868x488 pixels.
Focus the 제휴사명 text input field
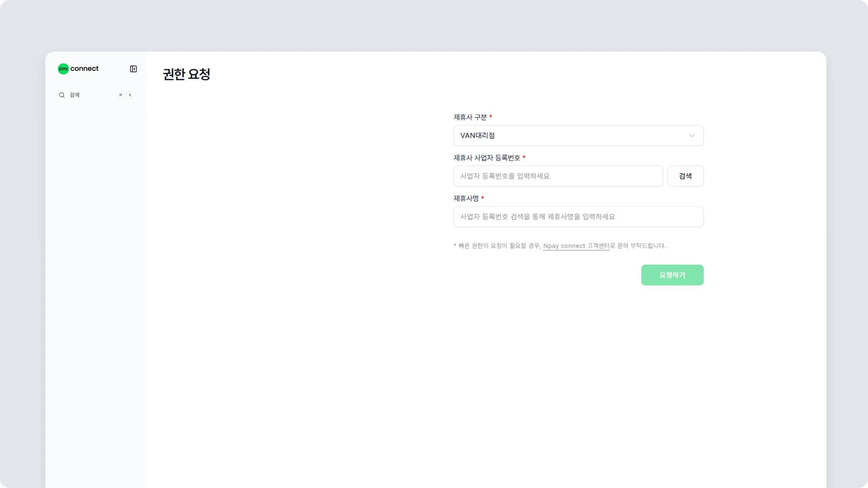(578, 217)
